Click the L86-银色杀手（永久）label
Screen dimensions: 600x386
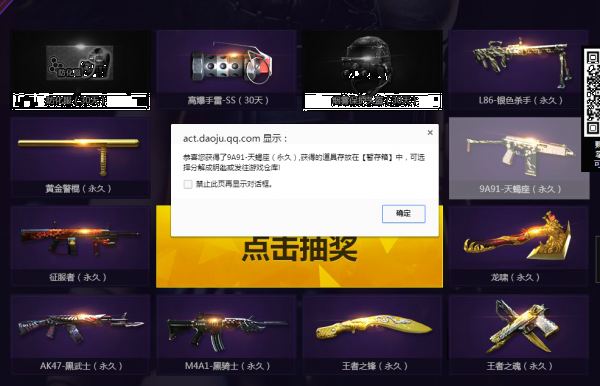click(x=520, y=101)
